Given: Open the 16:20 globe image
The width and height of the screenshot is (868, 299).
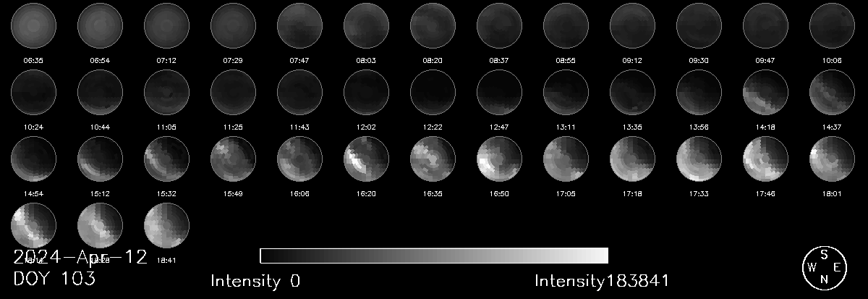Looking at the screenshot, I should (x=366, y=158).
